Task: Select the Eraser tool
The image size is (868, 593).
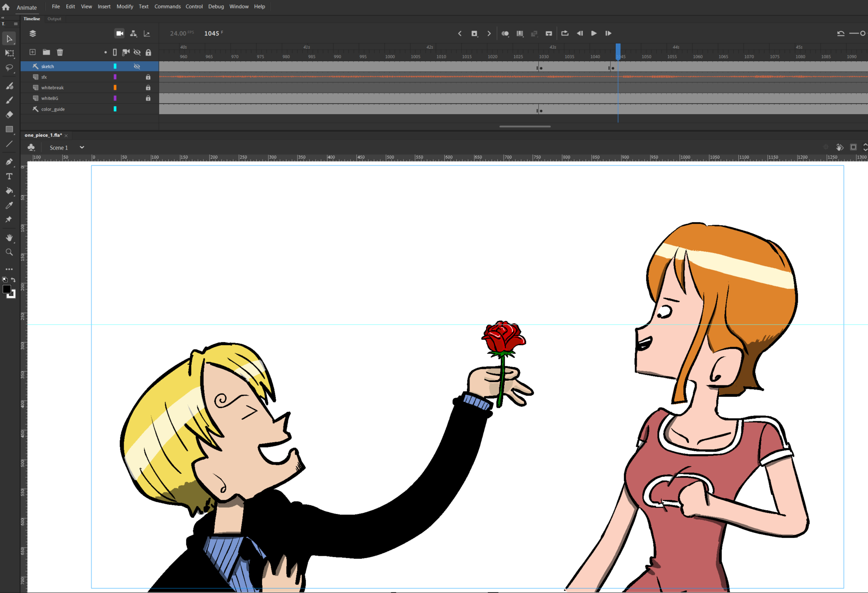Action: pyautogui.click(x=9, y=114)
